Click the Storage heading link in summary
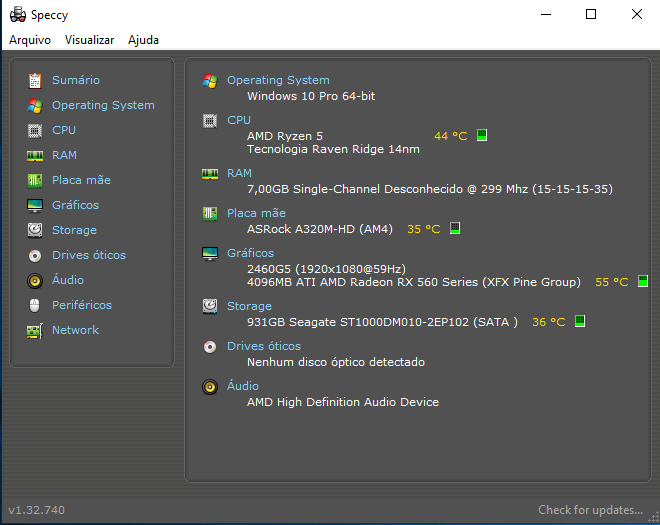 [249, 306]
